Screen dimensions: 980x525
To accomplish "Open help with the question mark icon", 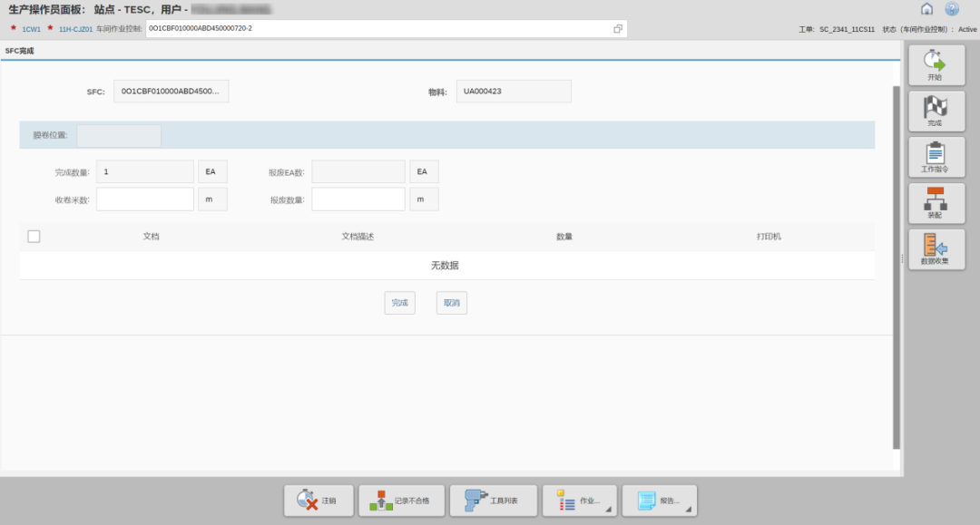I will [952, 9].
